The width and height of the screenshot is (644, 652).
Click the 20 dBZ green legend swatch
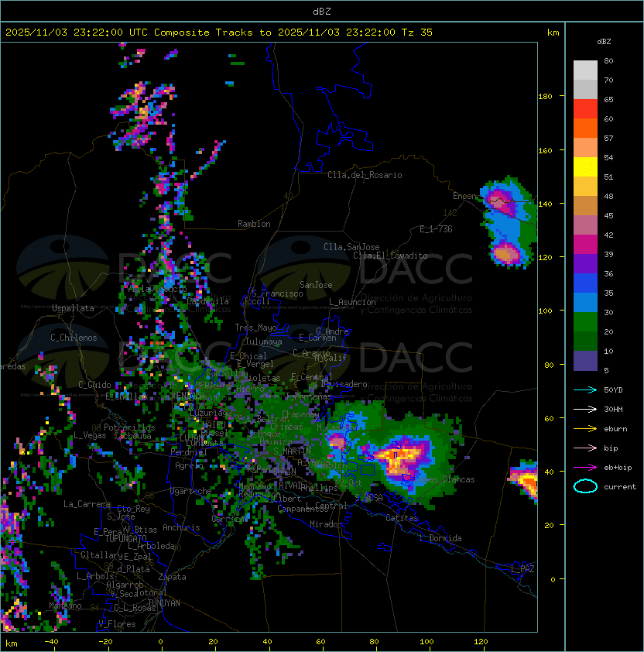585,341
